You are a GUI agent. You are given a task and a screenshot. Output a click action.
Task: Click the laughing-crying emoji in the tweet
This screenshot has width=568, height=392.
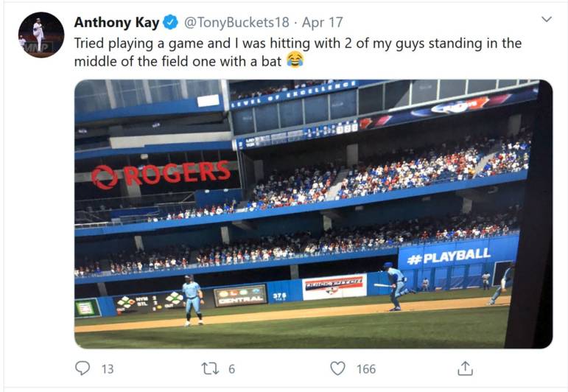click(x=295, y=61)
